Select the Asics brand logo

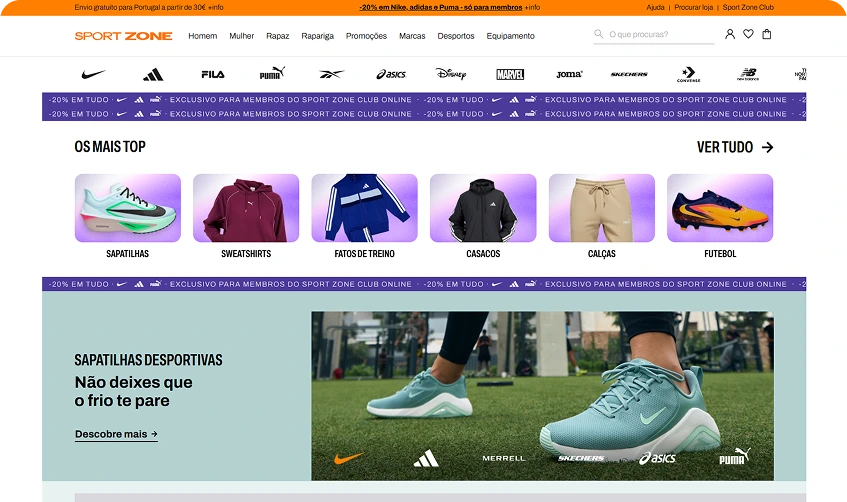[391, 74]
